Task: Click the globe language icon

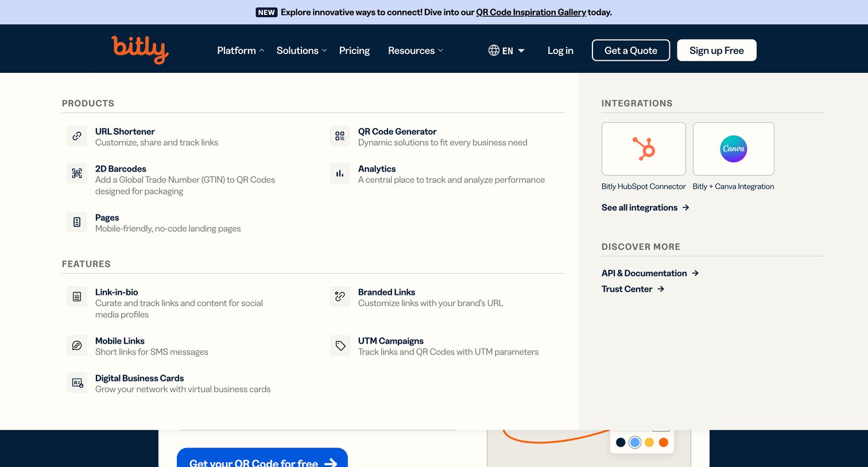Action: (x=494, y=50)
